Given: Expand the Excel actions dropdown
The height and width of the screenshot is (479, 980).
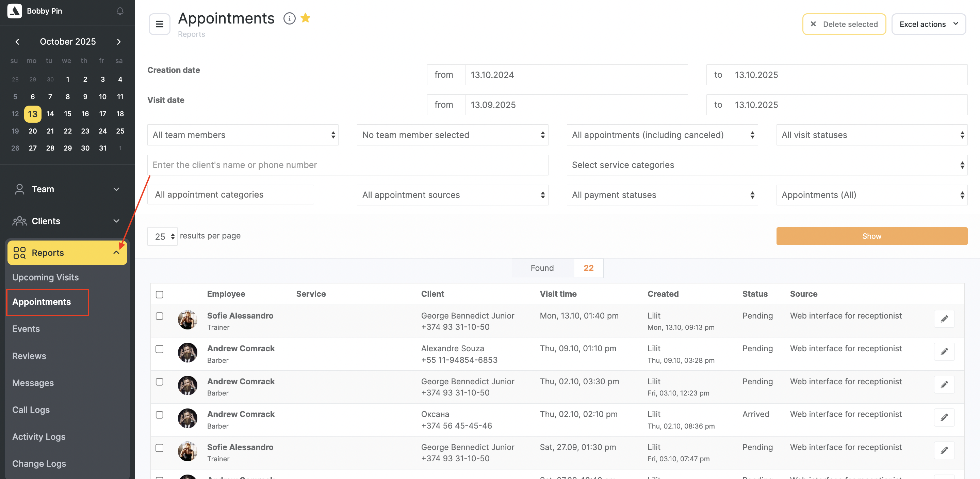Looking at the screenshot, I should point(928,25).
